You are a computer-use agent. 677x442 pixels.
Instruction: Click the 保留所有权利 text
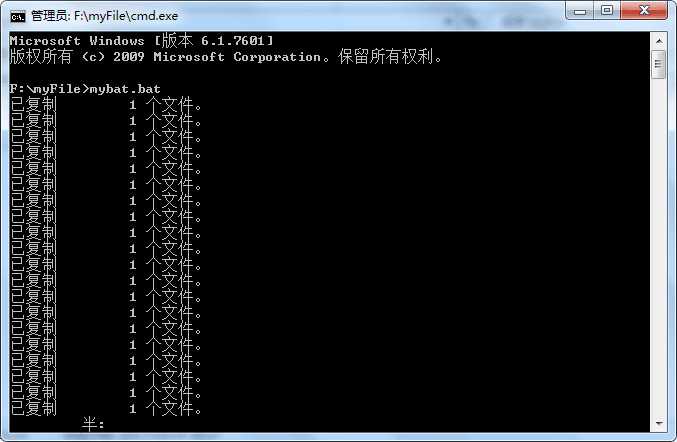(x=386, y=57)
